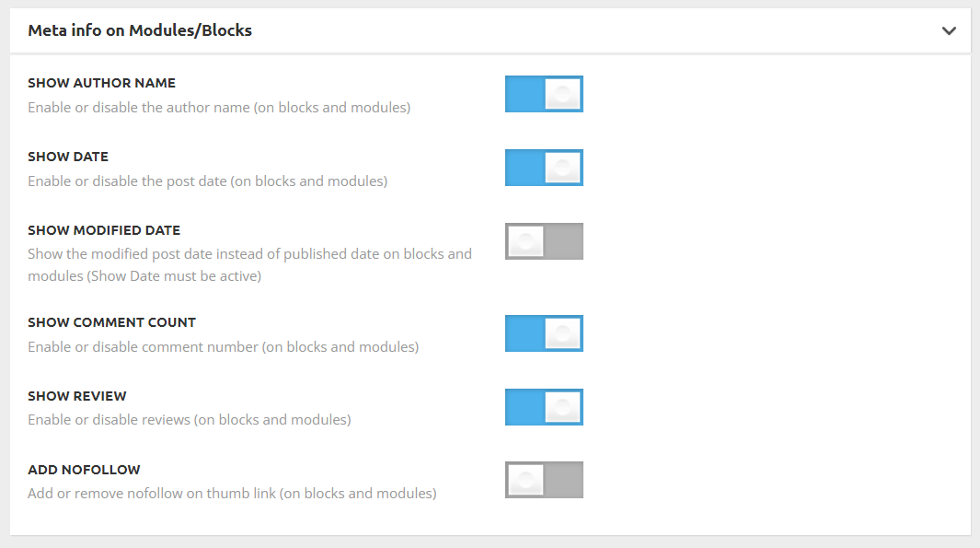Click the reviews description text
980x548 pixels.
(190, 420)
